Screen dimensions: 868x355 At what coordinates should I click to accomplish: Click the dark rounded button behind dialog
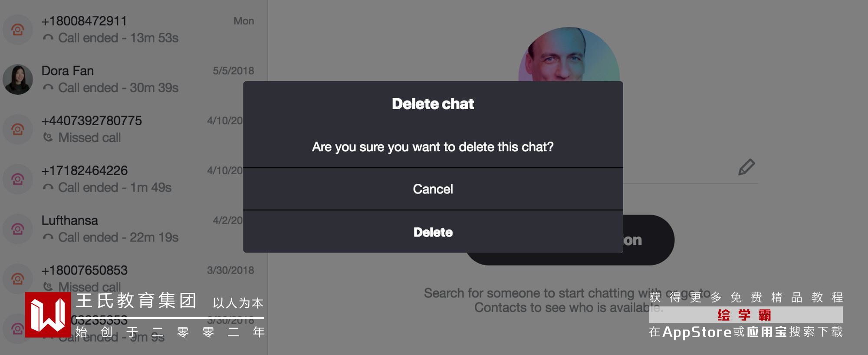tap(649, 240)
